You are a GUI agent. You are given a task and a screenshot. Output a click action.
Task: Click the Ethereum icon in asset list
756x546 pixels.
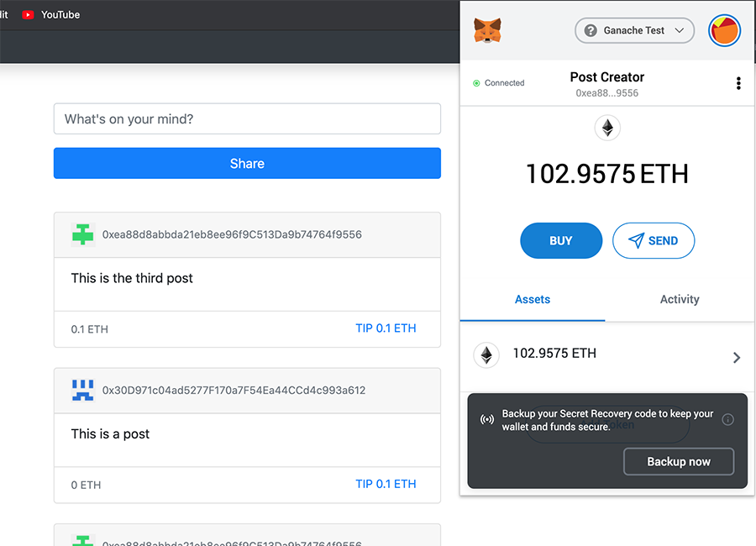tap(486, 355)
